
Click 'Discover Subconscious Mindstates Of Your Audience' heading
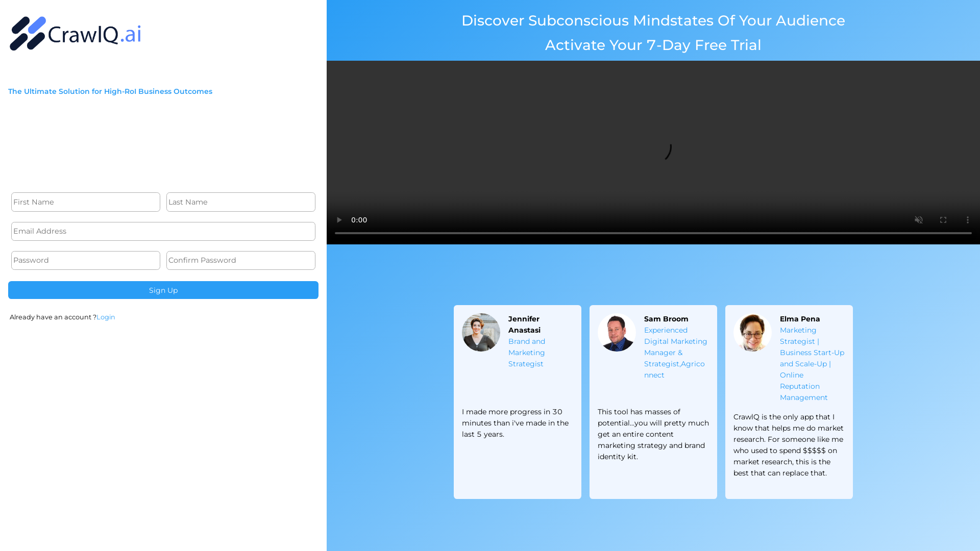click(653, 20)
